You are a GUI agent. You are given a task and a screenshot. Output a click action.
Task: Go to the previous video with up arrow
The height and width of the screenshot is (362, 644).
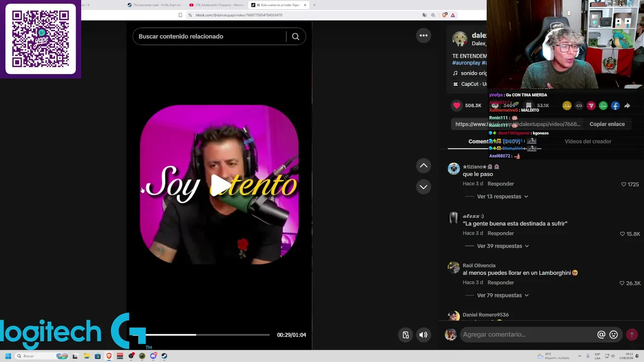(424, 165)
